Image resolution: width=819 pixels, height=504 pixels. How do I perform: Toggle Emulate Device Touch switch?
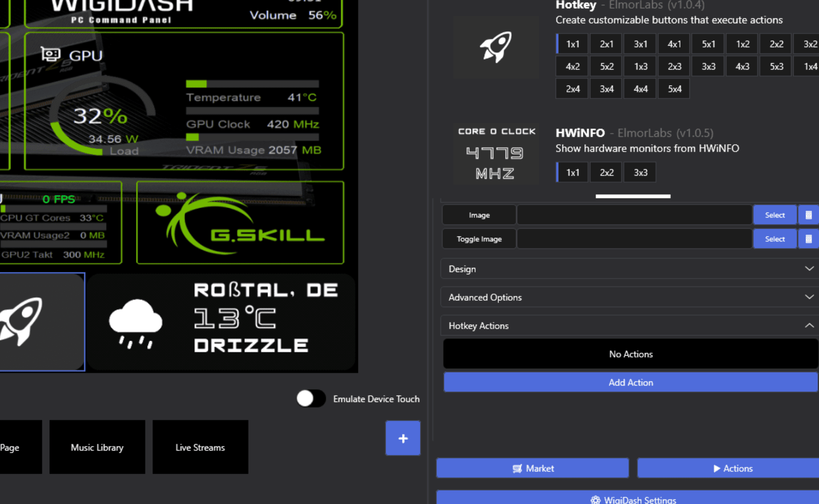(311, 398)
